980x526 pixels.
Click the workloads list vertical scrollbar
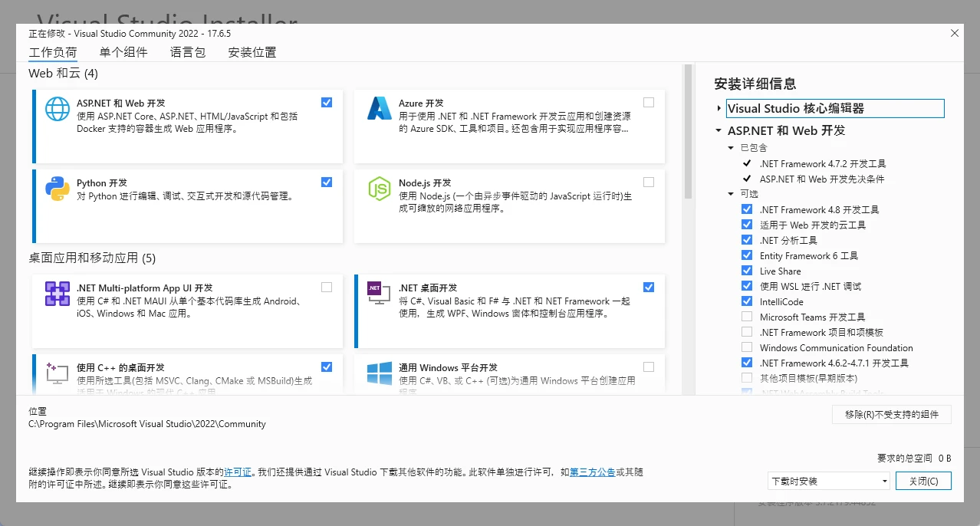688,132
